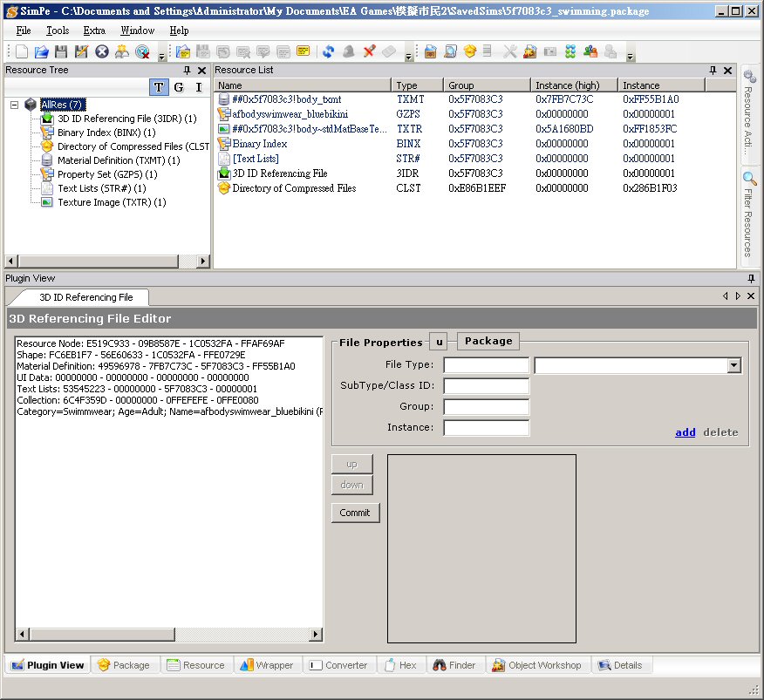Click the Save floppy disk icon
The width and height of the screenshot is (764, 700).
pyautogui.click(x=61, y=51)
